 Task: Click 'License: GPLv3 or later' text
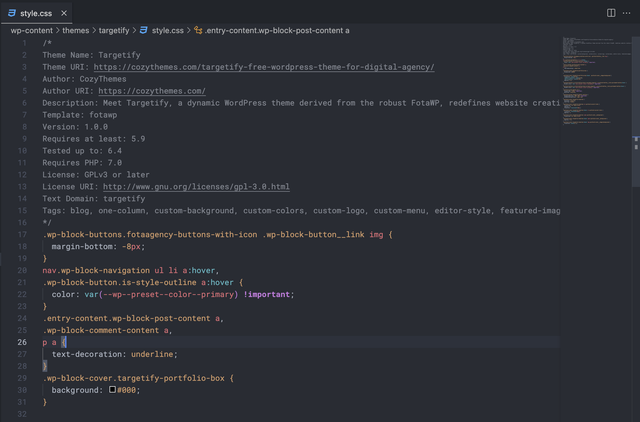coord(96,175)
